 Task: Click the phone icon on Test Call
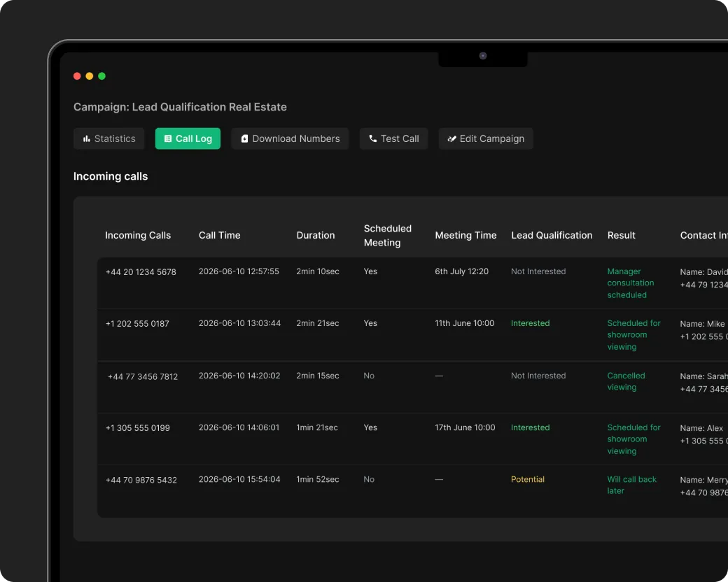(373, 139)
